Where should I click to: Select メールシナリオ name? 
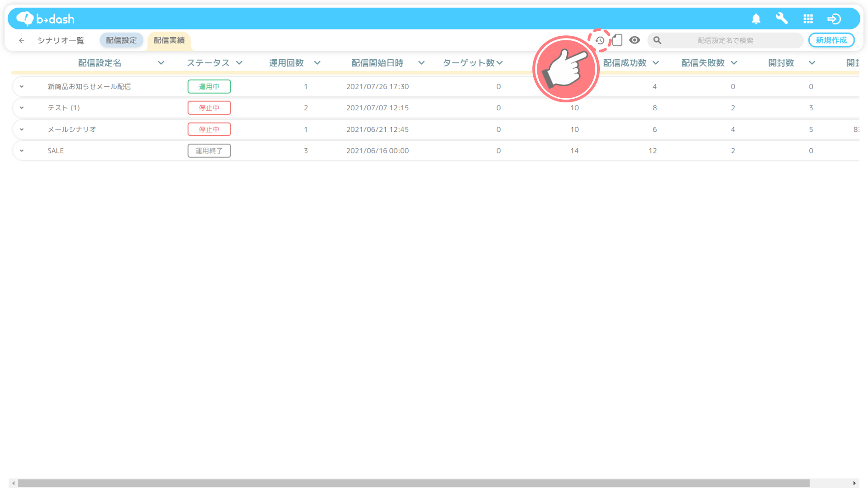(72, 129)
